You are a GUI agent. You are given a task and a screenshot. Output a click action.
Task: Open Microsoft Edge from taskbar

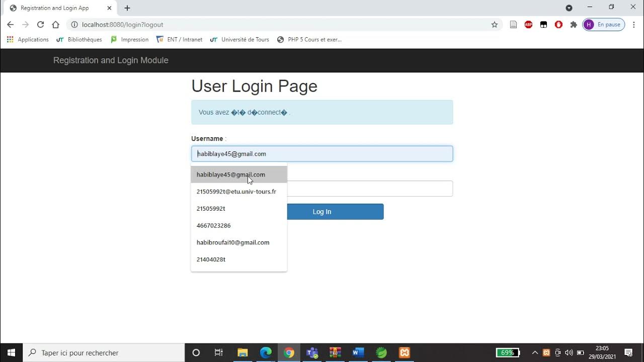click(x=266, y=353)
